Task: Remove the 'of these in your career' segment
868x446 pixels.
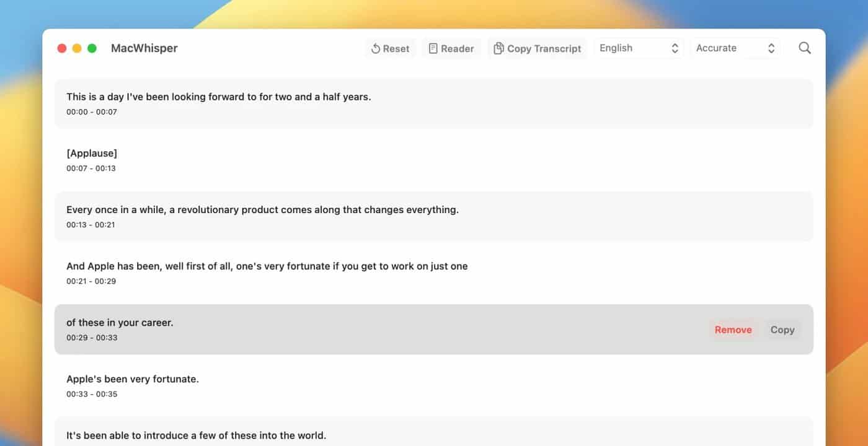Action: [x=733, y=330]
